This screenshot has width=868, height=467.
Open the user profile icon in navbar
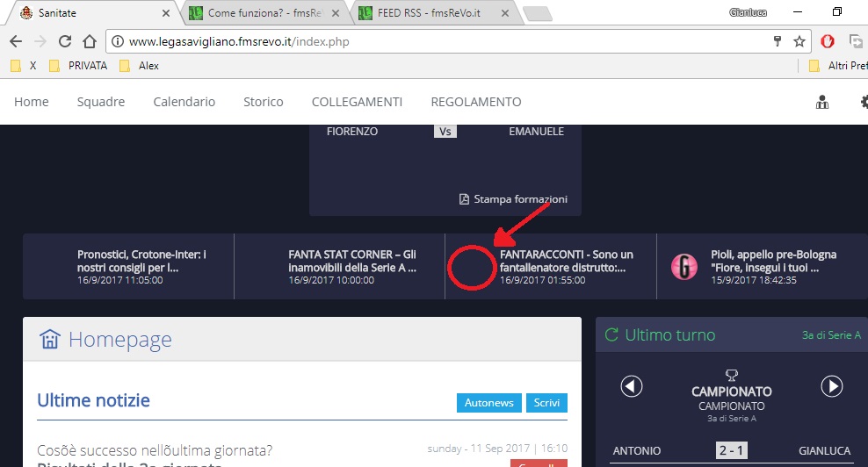[822, 102]
